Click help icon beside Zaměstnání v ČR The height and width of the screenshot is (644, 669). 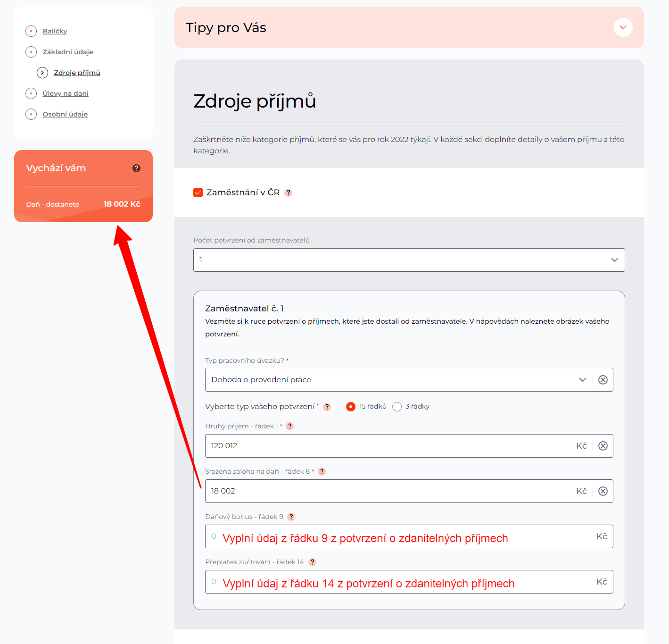[289, 192]
